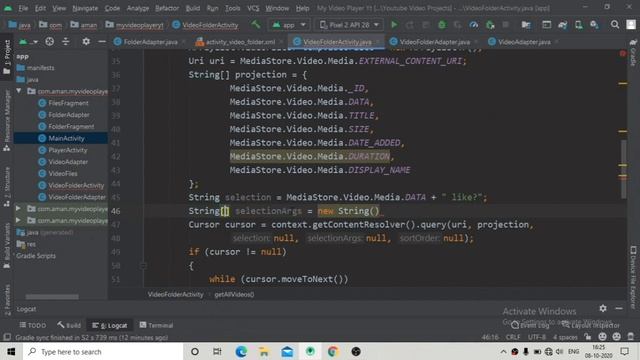Image resolution: width=640 pixels, height=360 pixels.
Task: Click the green Debug app bug icon
Action: [442, 25]
